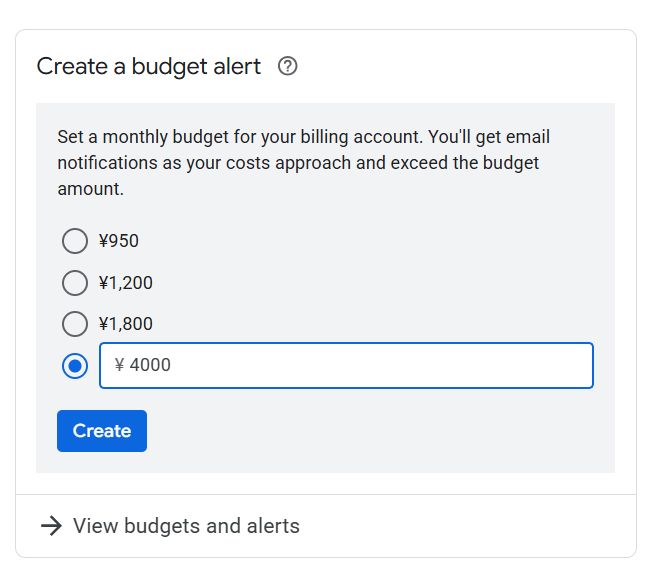Image resolution: width=648 pixels, height=574 pixels.
Task: Click the empty right end of amount field
Action: (x=540, y=366)
